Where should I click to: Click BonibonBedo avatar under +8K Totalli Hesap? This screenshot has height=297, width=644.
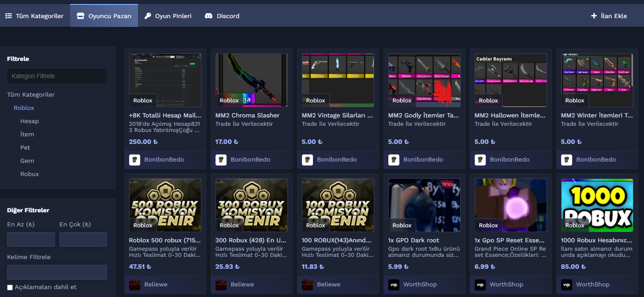pos(134,160)
